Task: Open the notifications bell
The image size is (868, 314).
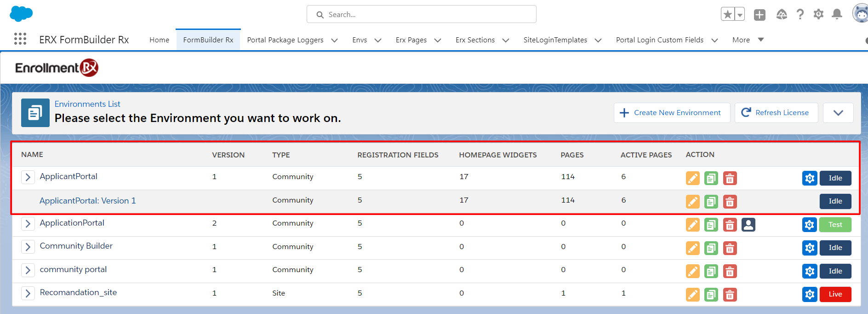Action: point(837,15)
